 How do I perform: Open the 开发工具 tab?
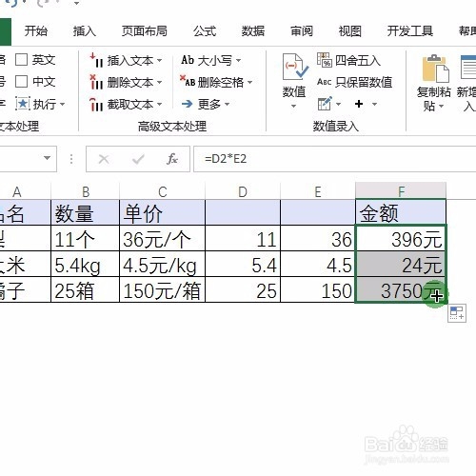coord(410,31)
